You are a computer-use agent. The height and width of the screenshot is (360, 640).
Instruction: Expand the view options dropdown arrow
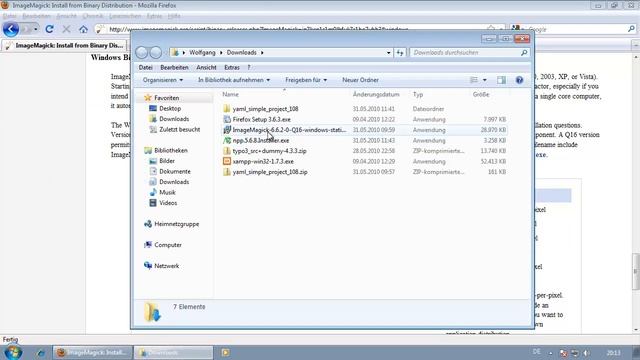point(484,80)
